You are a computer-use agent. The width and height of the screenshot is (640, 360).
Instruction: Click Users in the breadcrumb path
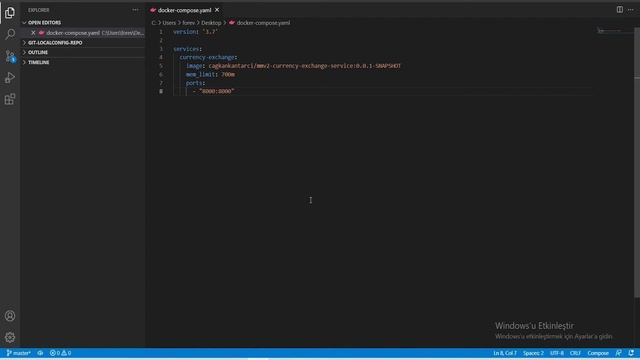pos(169,23)
